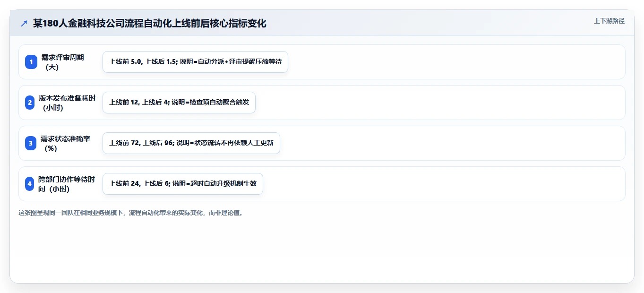Select the 需求评审周期（天）label
Image resolution: width=644 pixels, height=293 pixels.
[x=62, y=62]
